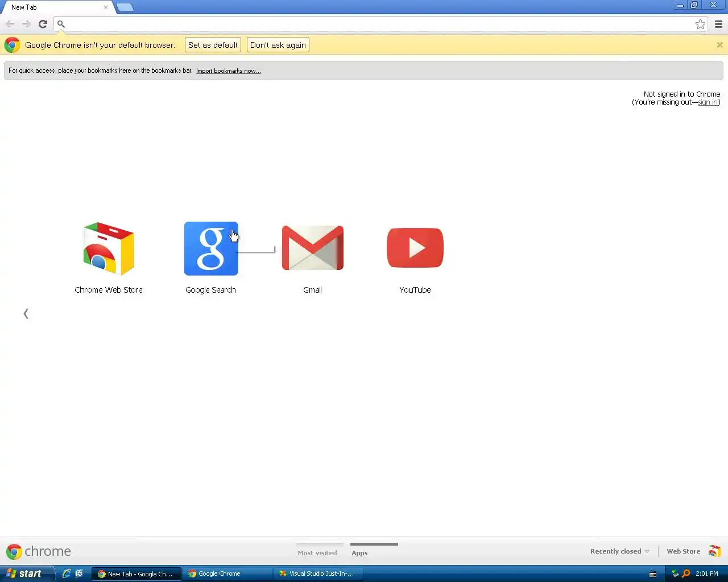This screenshot has height=582, width=728.
Task: Click the Chrome logo in the footer
Action: (x=14, y=552)
